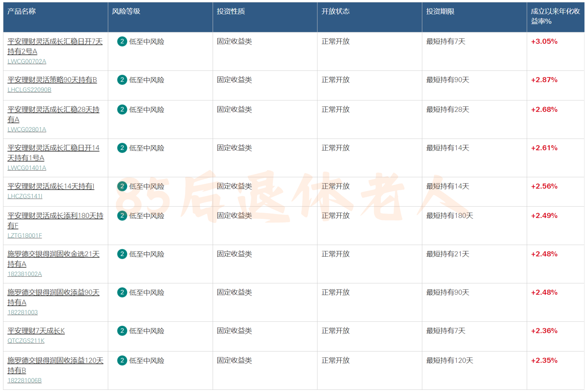Select the +2.35% yield value
Viewport: 587px width, 392px height.
coord(544,361)
